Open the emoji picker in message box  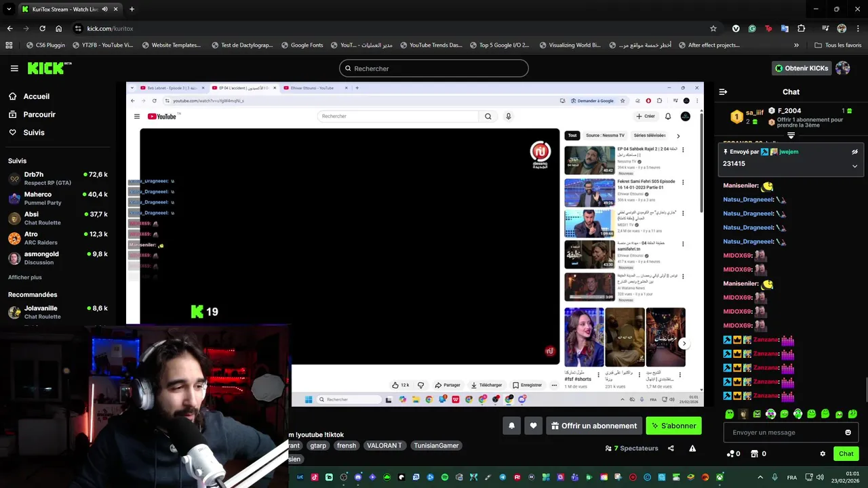point(848,432)
